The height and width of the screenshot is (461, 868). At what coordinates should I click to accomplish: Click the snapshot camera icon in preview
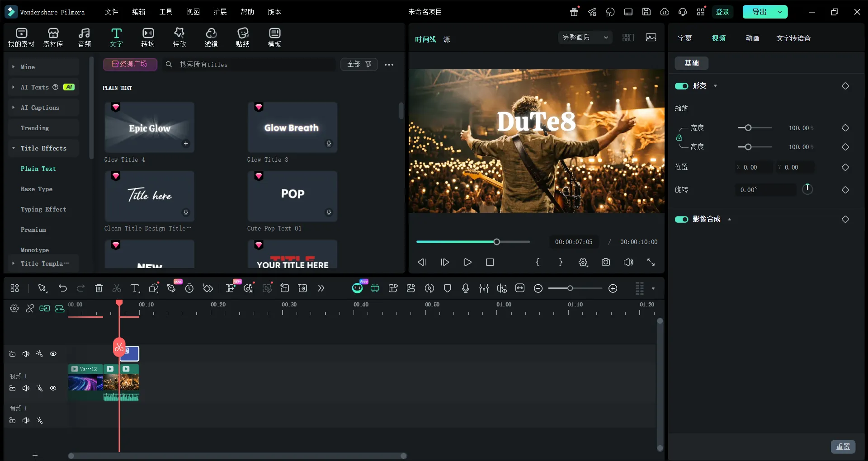(605, 262)
